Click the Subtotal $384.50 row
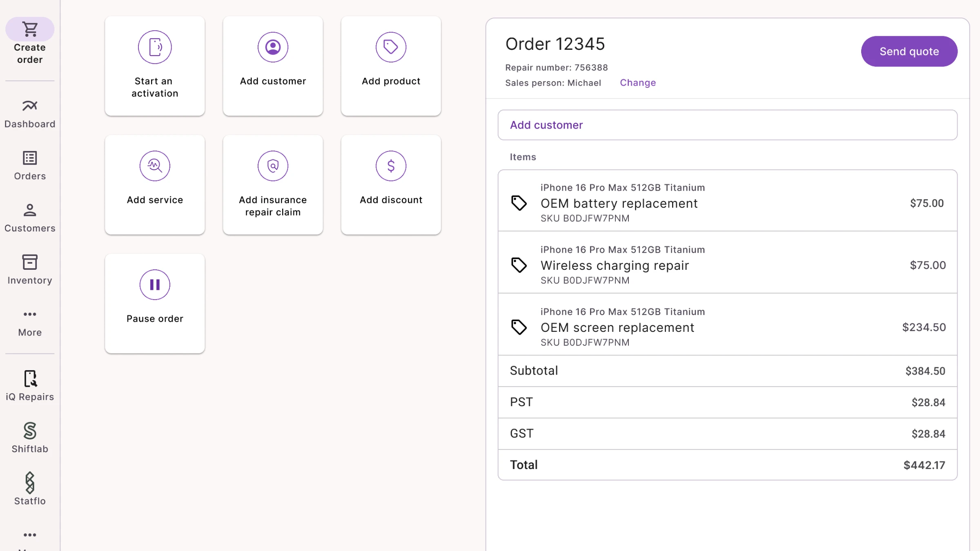This screenshot has height=551, width=980. (727, 371)
